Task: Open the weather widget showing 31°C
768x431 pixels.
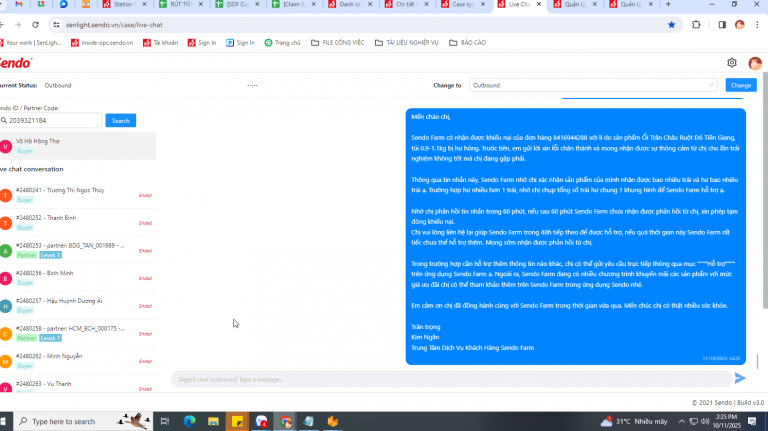Action: click(x=635, y=421)
